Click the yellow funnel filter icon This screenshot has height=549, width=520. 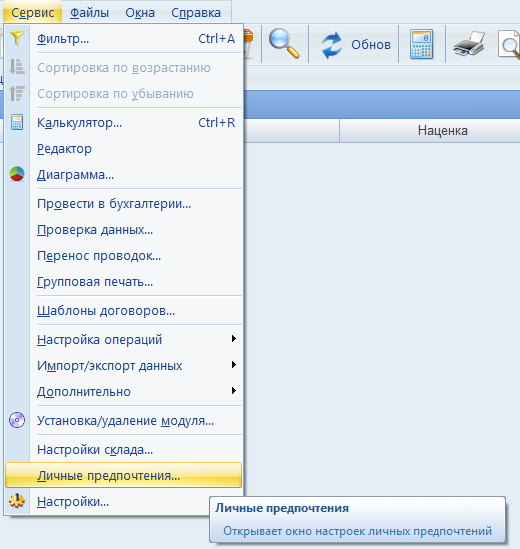pyautogui.click(x=17, y=38)
